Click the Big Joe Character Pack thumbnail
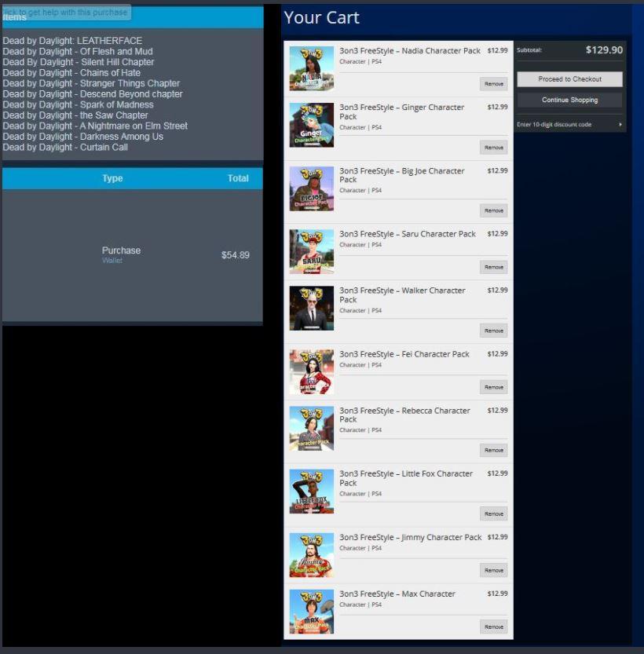The height and width of the screenshot is (654, 644). (x=311, y=188)
